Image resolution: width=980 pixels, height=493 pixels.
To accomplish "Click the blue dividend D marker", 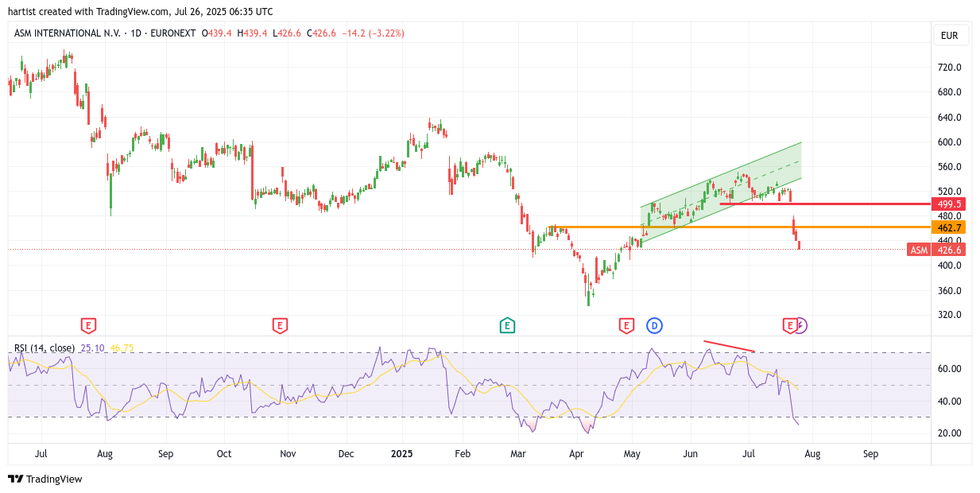I will (654, 325).
